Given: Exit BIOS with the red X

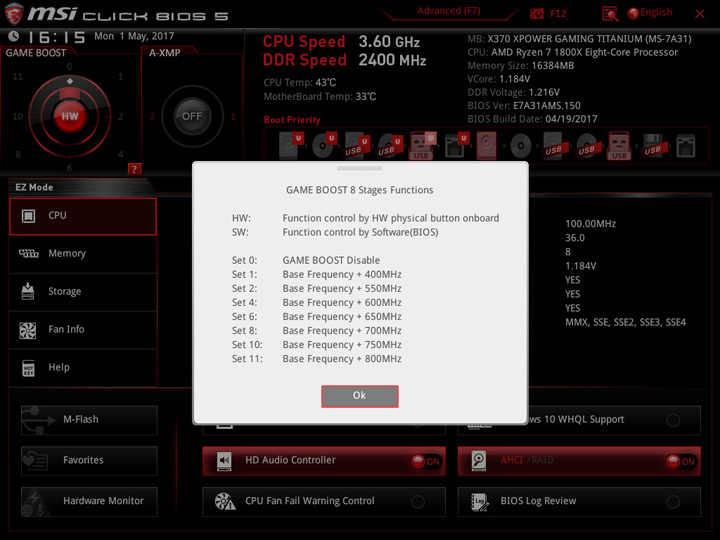Looking at the screenshot, I should (699, 14).
